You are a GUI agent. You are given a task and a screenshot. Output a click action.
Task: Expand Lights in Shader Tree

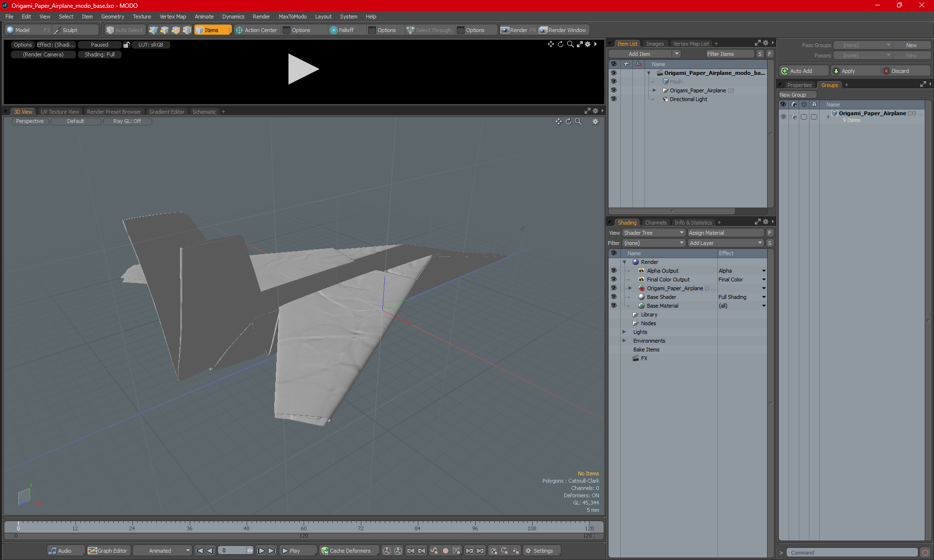click(625, 332)
